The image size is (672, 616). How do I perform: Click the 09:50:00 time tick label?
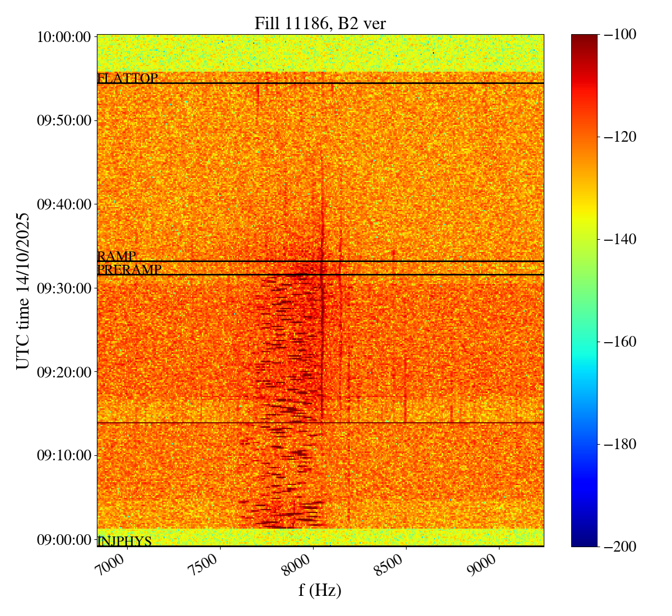click(64, 120)
